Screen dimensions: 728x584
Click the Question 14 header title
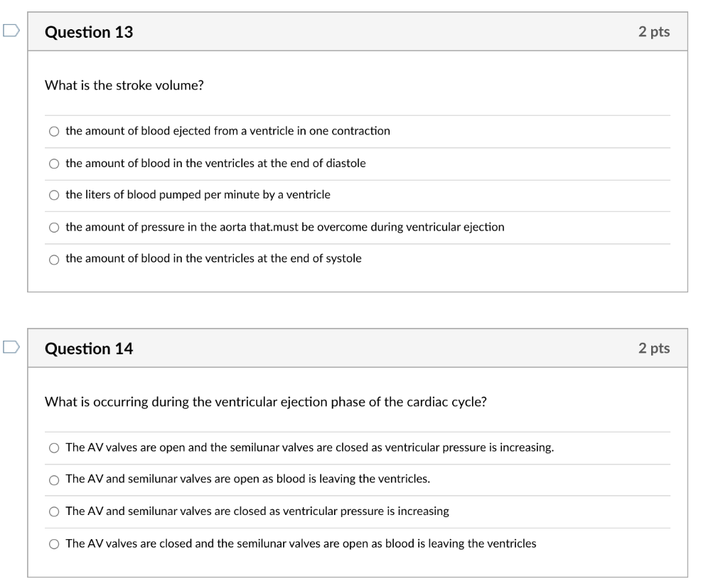tap(89, 349)
